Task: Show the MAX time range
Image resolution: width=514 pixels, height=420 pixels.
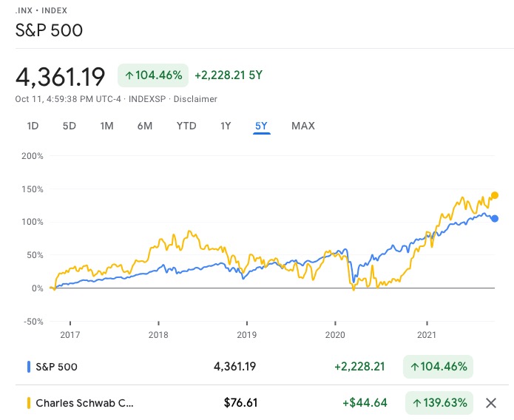Action: coord(303,126)
